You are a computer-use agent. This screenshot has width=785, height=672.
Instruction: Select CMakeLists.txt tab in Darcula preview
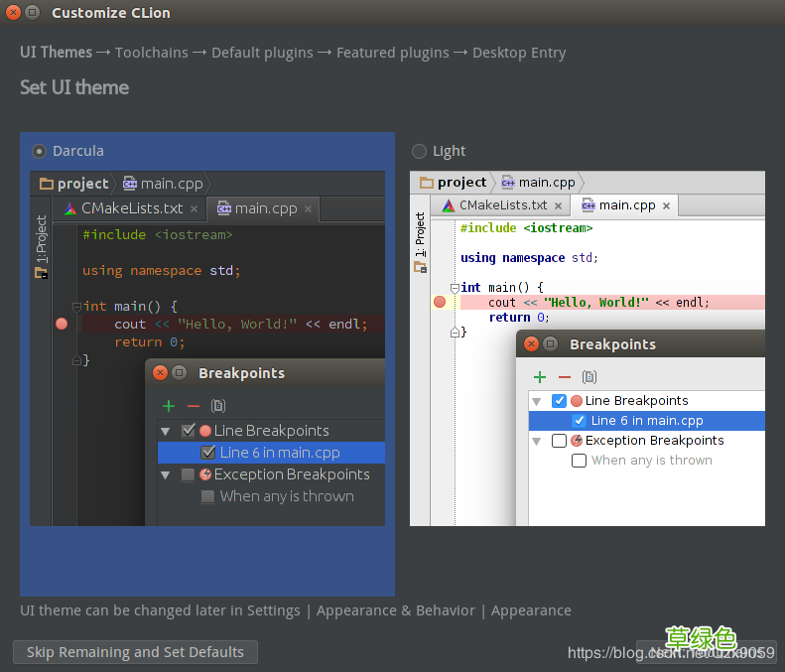coord(132,208)
